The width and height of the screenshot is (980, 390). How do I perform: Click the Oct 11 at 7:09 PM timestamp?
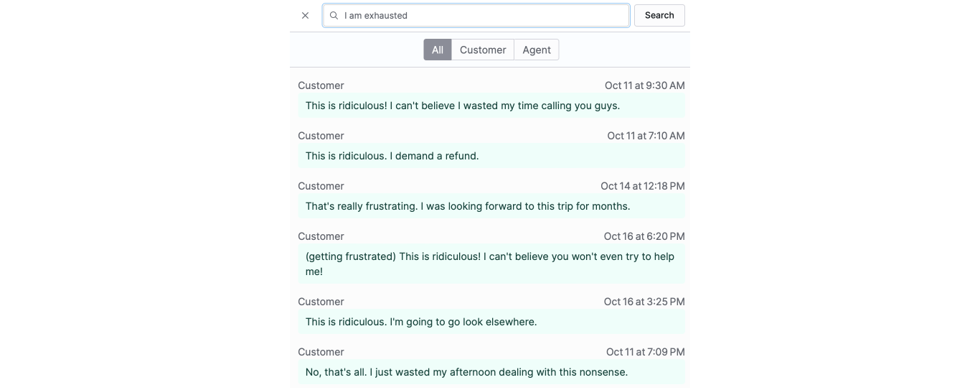[645, 352]
